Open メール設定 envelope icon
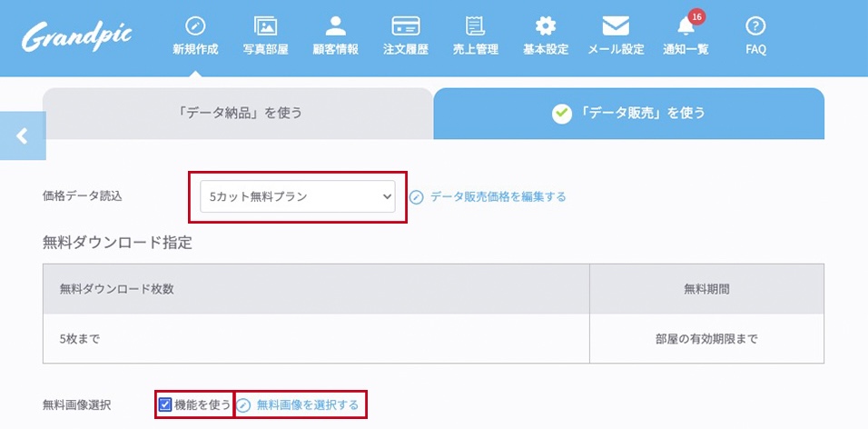This screenshot has height=429, width=868. coord(616,26)
